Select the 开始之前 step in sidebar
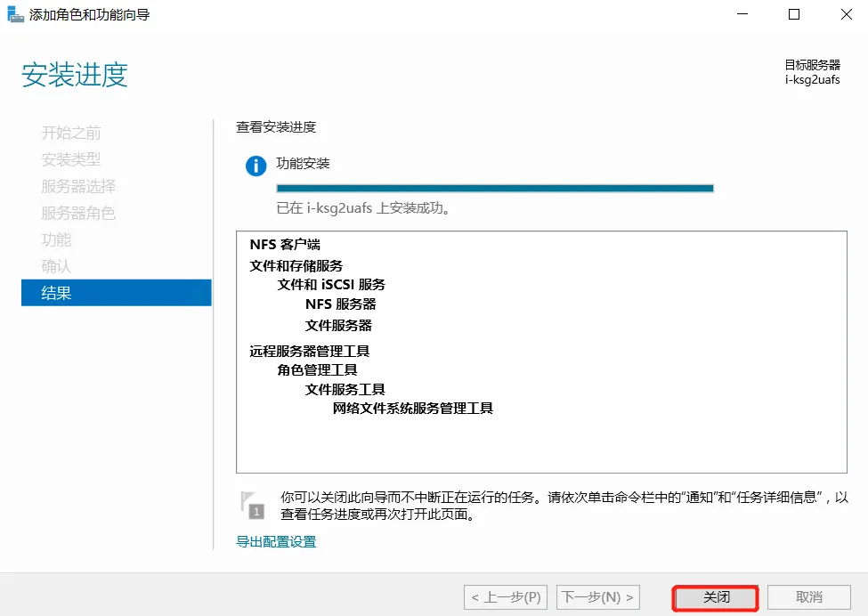This screenshot has height=616, width=868. click(x=71, y=133)
